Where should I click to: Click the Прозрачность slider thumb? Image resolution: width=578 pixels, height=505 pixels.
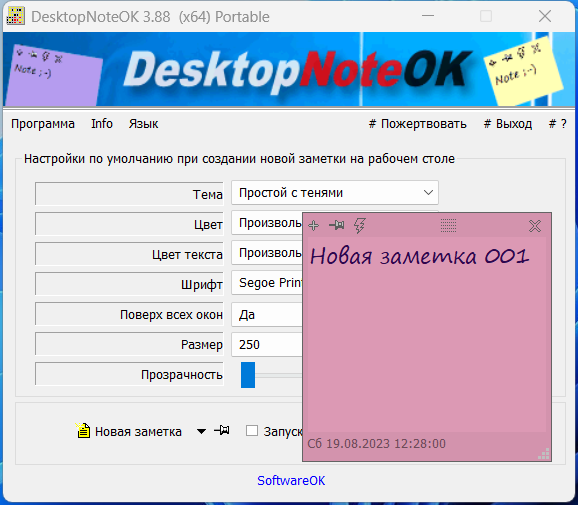click(248, 375)
